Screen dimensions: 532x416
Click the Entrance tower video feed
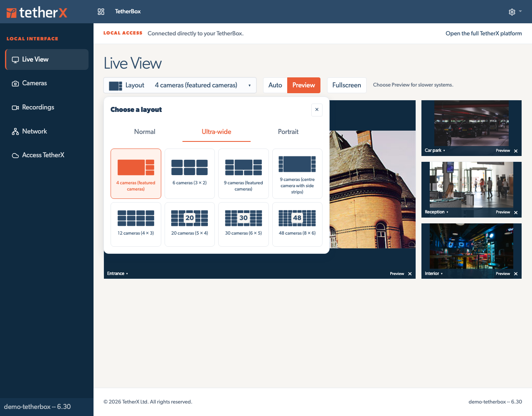(372, 190)
